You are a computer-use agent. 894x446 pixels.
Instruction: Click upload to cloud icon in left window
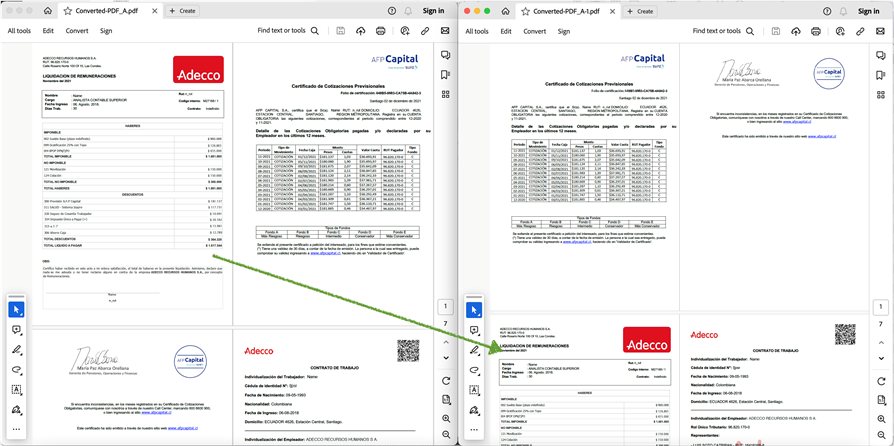pyautogui.click(x=361, y=31)
